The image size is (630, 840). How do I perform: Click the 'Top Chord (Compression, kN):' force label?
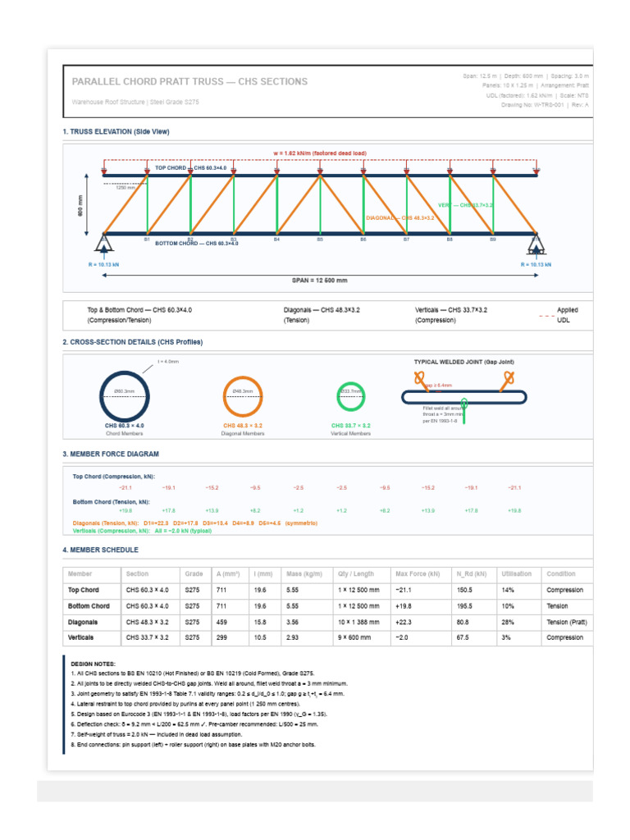tap(113, 477)
